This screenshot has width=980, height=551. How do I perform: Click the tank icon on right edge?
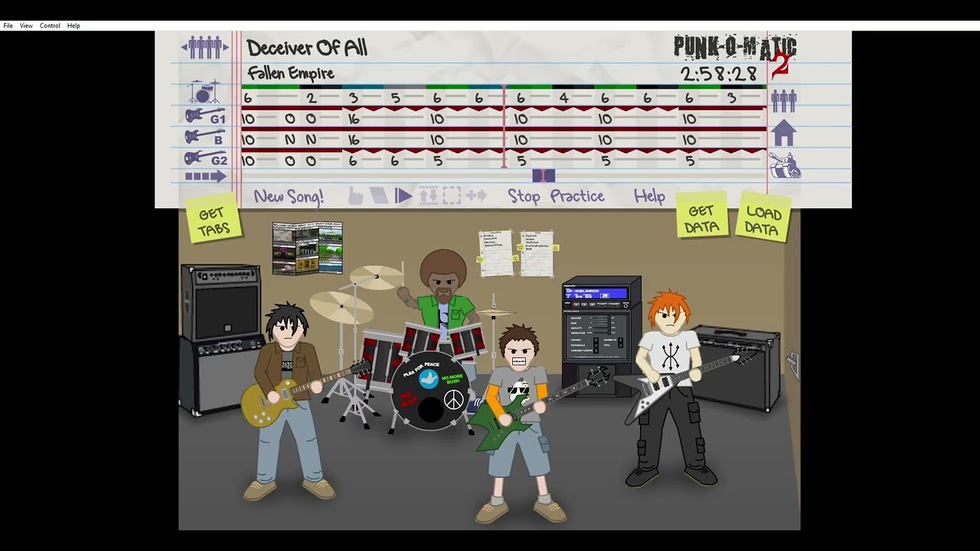point(785,166)
